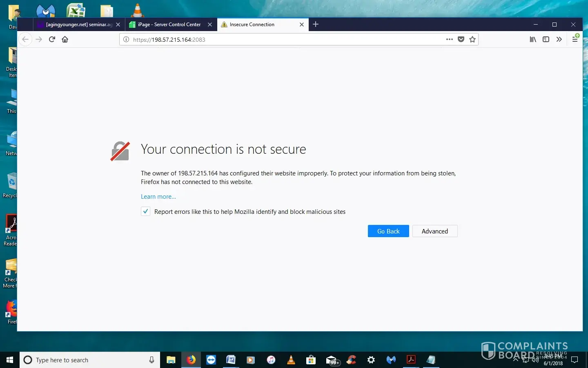588x368 pixels.
Task: Open the Advanced error details
Action: click(x=435, y=231)
